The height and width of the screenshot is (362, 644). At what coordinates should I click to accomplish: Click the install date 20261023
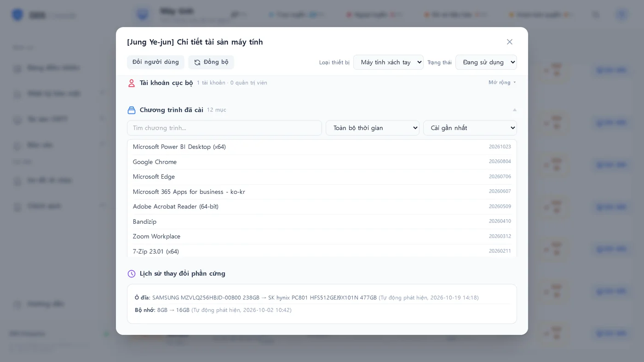[x=500, y=147]
